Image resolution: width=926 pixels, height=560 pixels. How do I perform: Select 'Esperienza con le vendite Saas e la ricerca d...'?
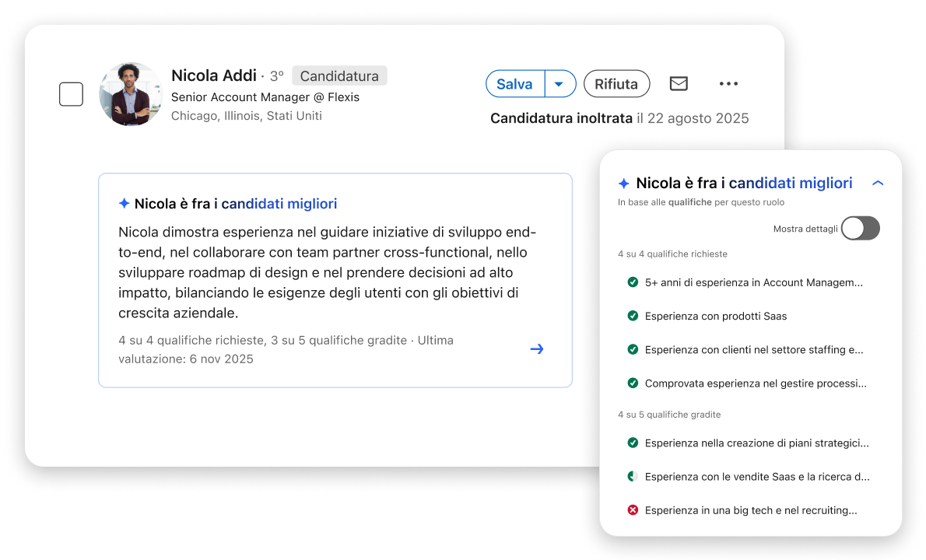[x=757, y=477]
